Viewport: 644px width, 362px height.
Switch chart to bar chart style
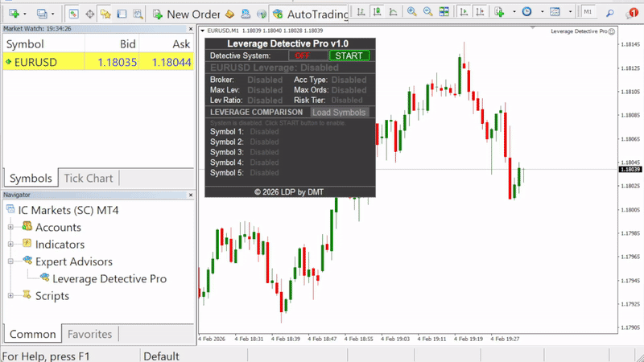[x=361, y=12]
